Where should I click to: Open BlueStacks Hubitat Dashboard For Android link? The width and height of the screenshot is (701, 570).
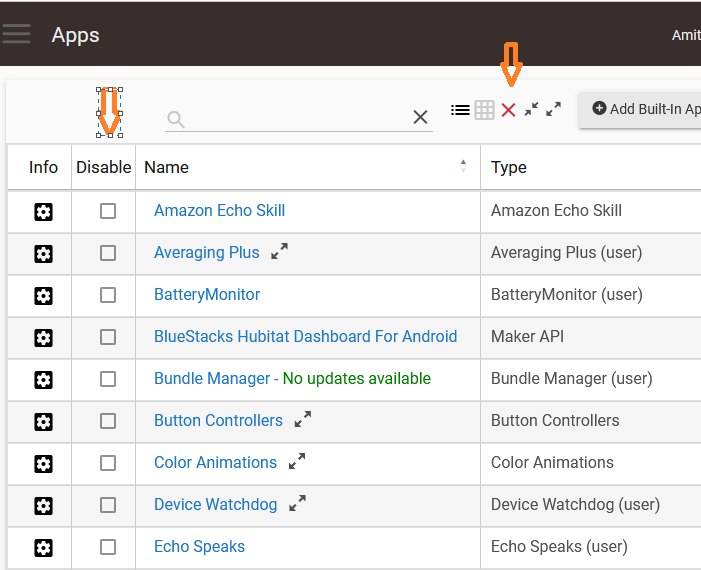[306, 336]
